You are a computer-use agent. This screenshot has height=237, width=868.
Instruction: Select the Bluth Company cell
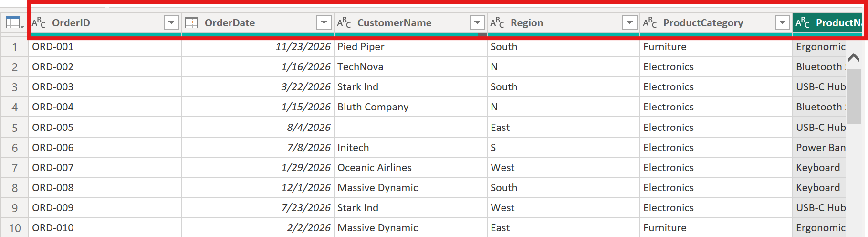click(411, 107)
